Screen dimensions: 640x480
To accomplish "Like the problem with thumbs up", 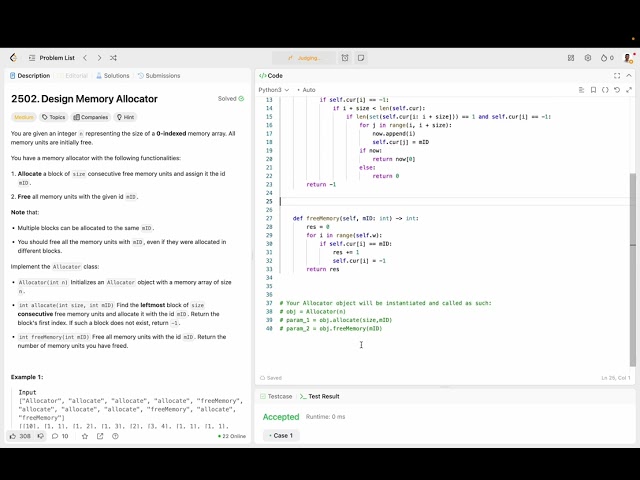I will pyautogui.click(x=20, y=436).
